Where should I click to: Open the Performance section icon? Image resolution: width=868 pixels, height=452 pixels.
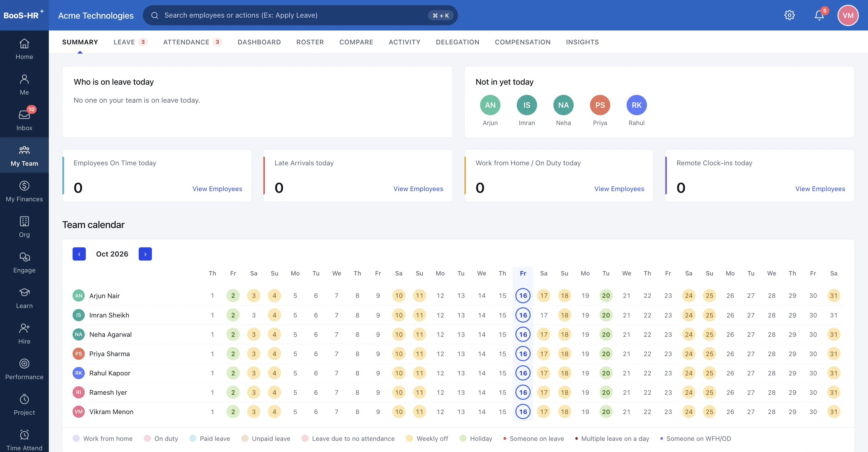tap(24, 364)
